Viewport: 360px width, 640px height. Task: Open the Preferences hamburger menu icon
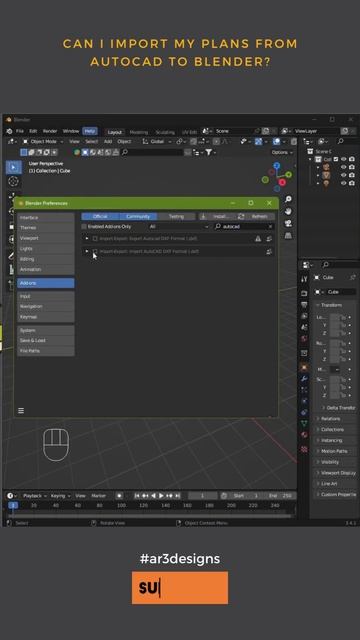pyautogui.click(x=21, y=411)
